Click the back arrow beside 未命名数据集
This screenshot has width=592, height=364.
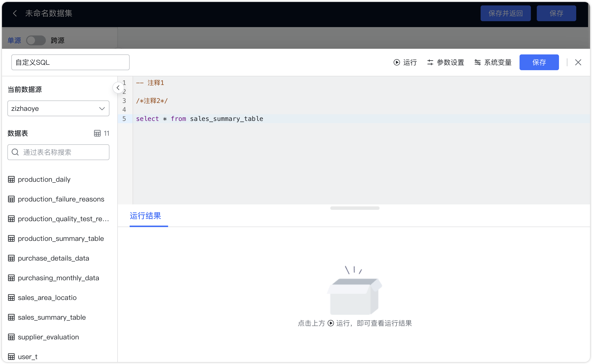(15, 13)
